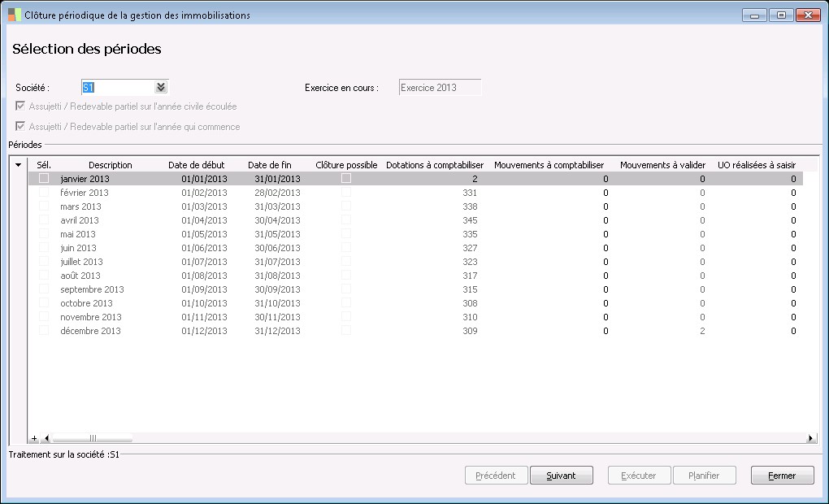The image size is (829, 504).
Task: Select the juin 2013 period row
Action: pos(78,248)
